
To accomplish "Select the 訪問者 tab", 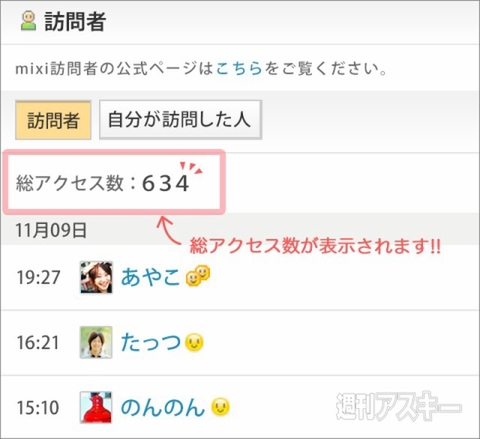I will [x=53, y=120].
